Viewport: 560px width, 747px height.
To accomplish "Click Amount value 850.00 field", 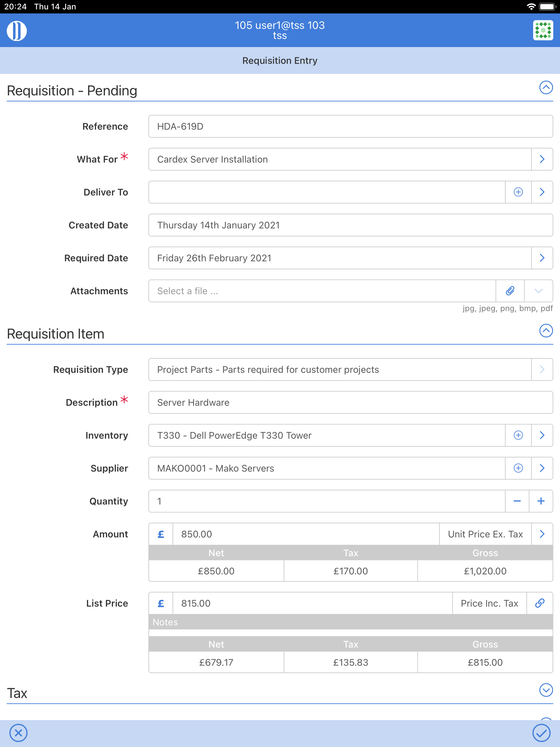I will [306, 534].
